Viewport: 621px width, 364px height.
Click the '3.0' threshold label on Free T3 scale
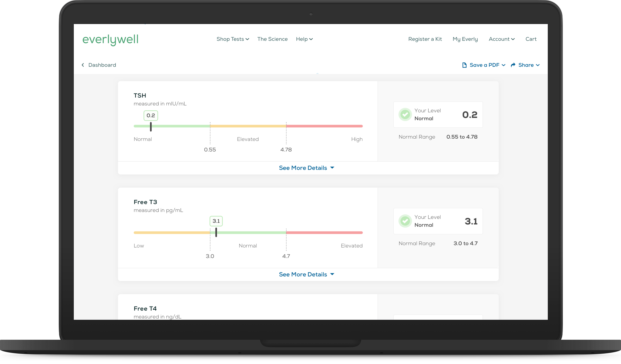point(210,256)
